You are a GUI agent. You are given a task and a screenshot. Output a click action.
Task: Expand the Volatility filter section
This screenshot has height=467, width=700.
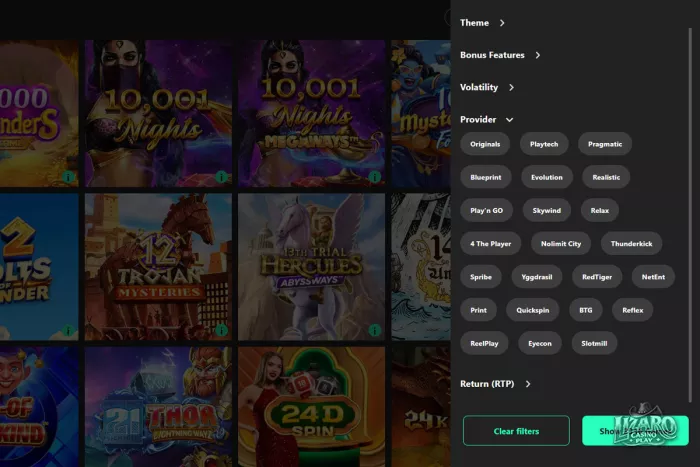[x=487, y=87]
